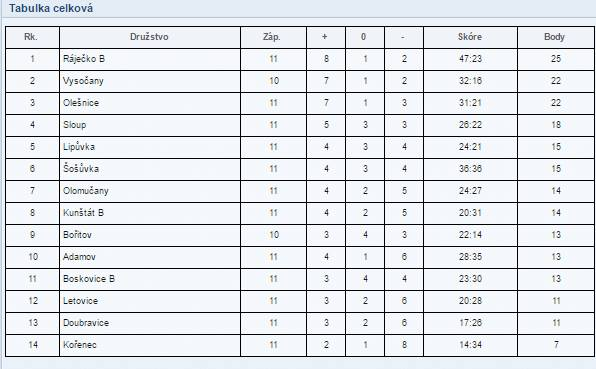Click the Olešnice team name
Screen dimensions: 596x369
pos(81,103)
